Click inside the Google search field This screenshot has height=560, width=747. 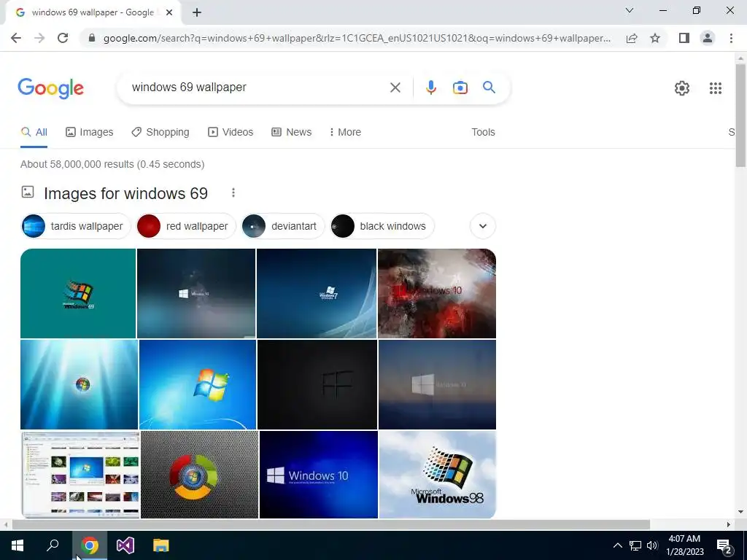258,87
